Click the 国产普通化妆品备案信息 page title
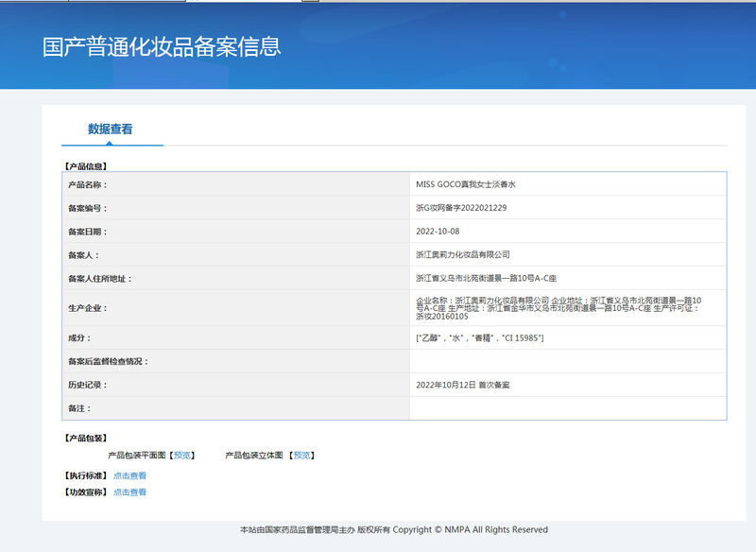This screenshot has height=552, width=756. (162, 46)
